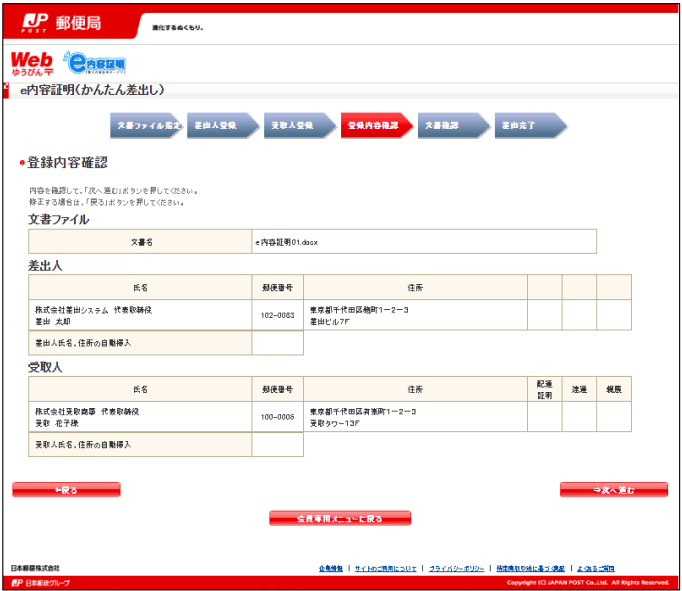
Task: Jump to the 文書確認 step
Action: (454, 125)
